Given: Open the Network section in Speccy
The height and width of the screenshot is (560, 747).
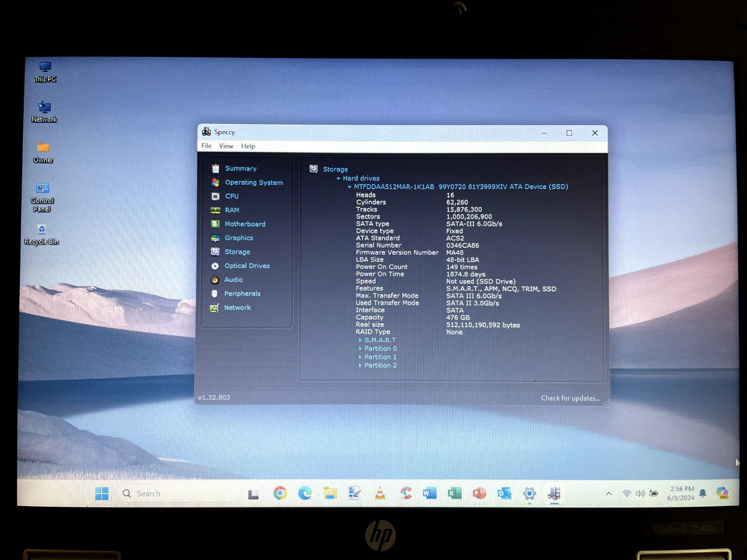Looking at the screenshot, I should coord(237,308).
